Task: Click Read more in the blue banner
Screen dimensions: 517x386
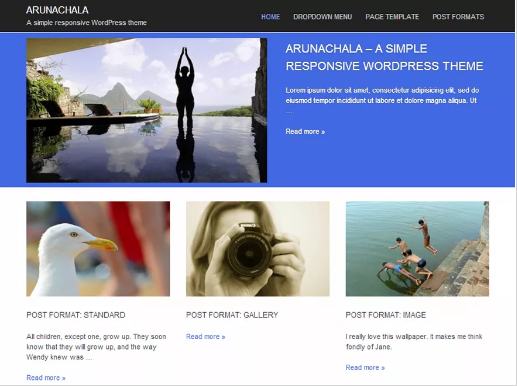Action: pos(305,131)
